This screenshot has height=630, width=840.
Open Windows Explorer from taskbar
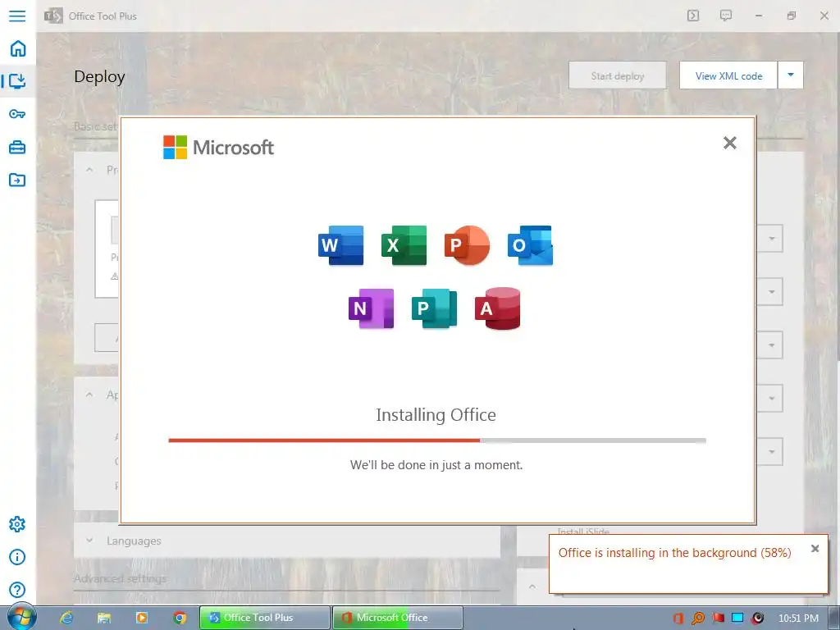tap(104, 618)
